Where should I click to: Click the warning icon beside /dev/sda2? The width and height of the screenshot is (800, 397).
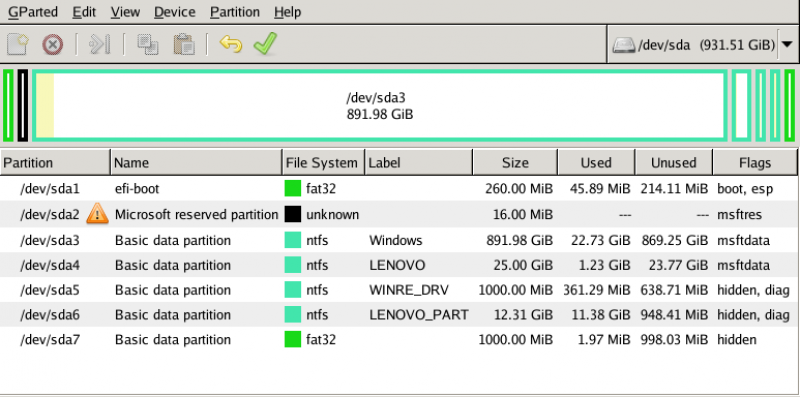coord(97,214)
